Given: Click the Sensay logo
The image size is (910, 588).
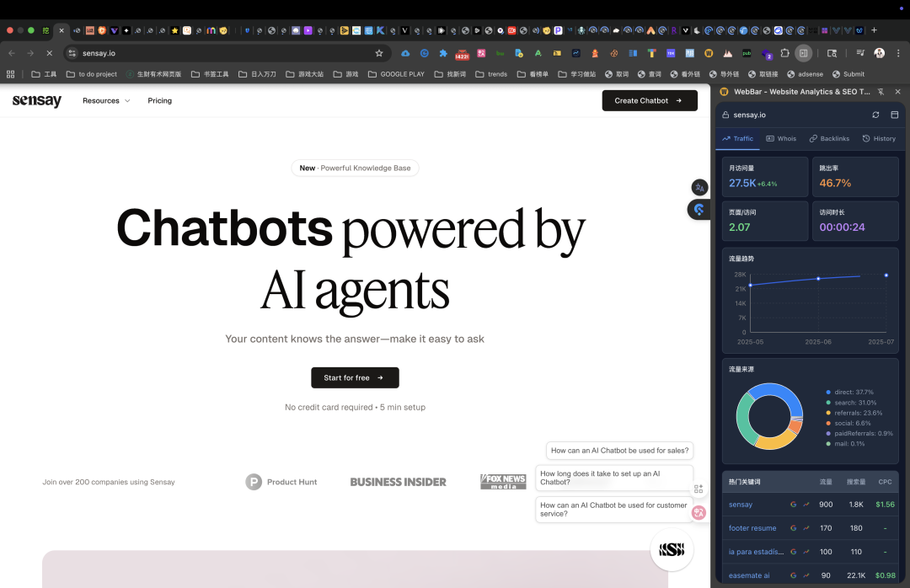Looking at the screenshot, I should pos(36,101).
